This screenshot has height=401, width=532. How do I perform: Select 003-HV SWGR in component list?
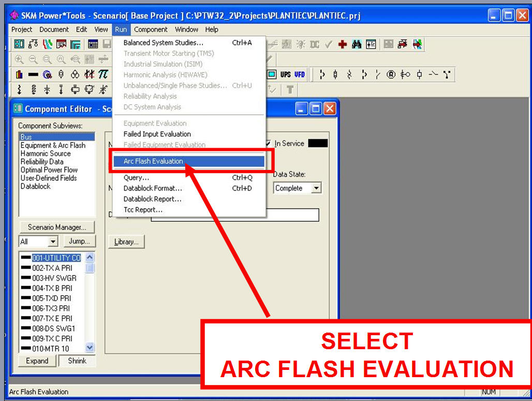pyautogui.click(x=54, y=278)
